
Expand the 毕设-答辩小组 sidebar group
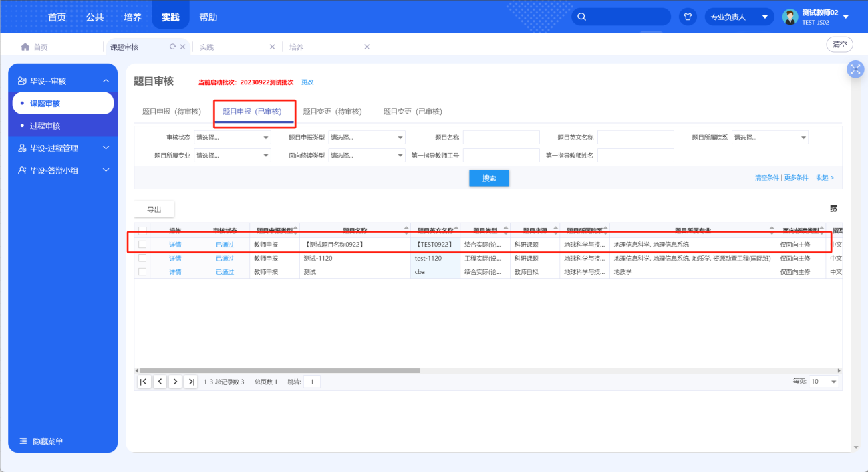tap(106, 170)
